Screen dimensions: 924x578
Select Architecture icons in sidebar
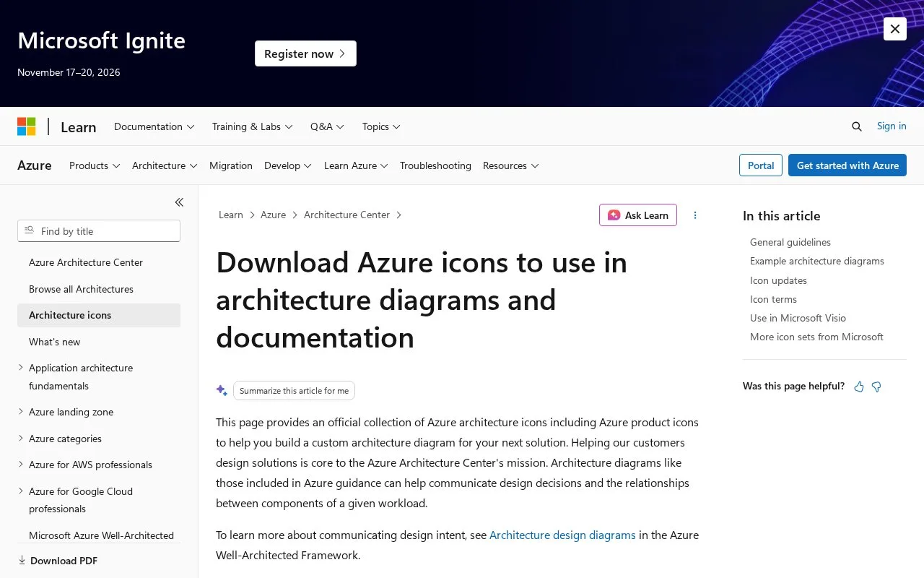coord(99,315)
